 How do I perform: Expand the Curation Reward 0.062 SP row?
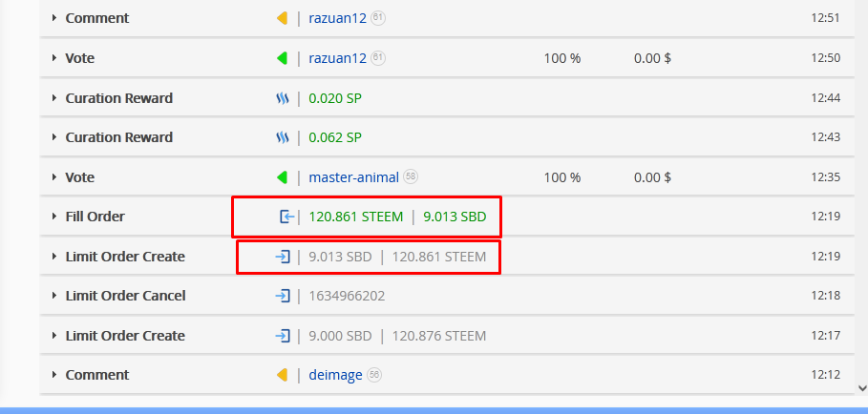(x=54, y=137)
